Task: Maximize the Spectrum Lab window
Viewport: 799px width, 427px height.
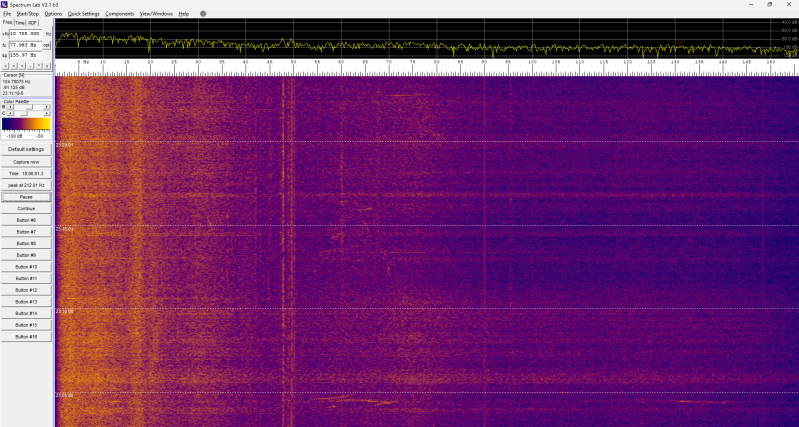Action: click(x=769, y=5)
